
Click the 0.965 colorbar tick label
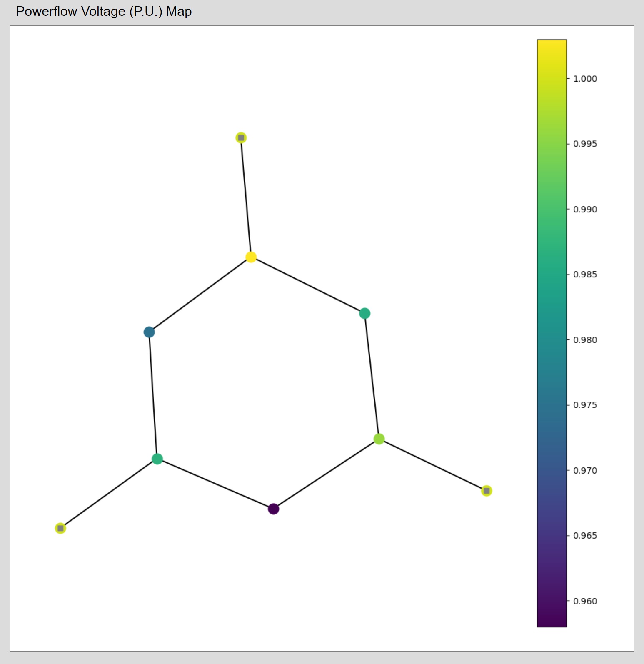(585, 535)
